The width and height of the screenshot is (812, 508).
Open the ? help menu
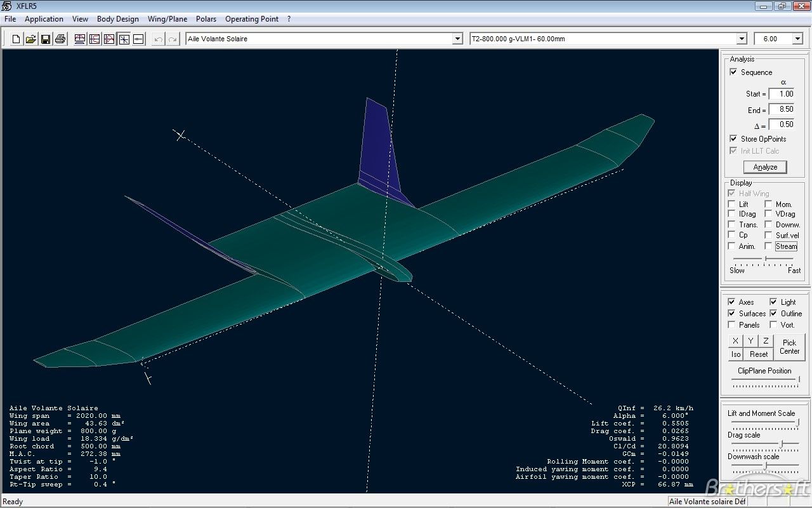coord(289,19)
